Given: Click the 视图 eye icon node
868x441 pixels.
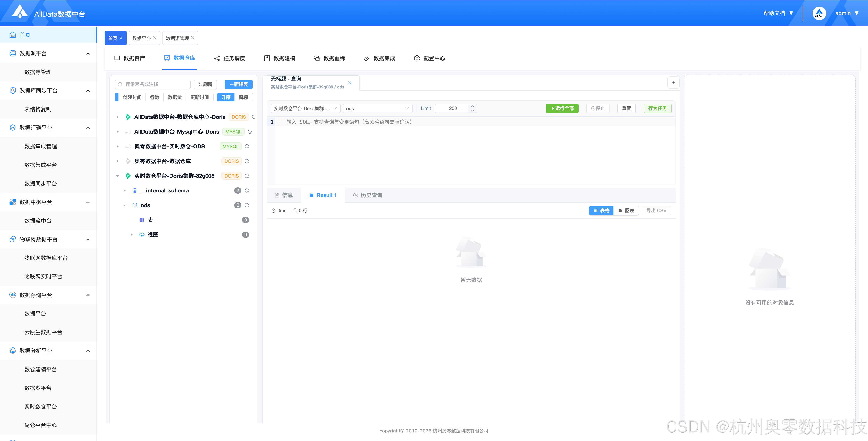Looking at the screenshot, I should tap(142, 235).
